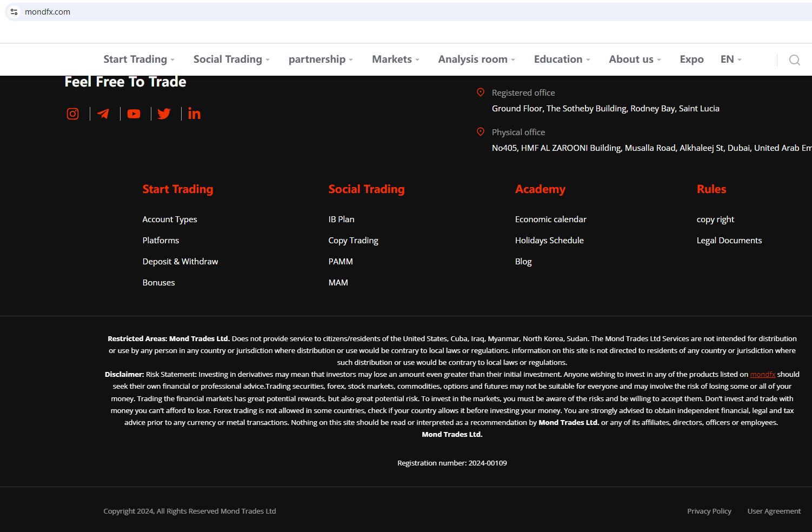Image resolution: width=812 pixels, height=532 pixels.
Task: Go to Copy Trading page
Action: coord(353,241)
